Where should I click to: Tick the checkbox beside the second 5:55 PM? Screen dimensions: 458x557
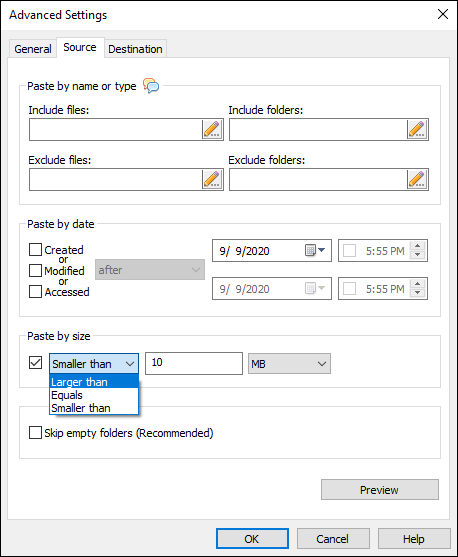click(x=349, y=289)
